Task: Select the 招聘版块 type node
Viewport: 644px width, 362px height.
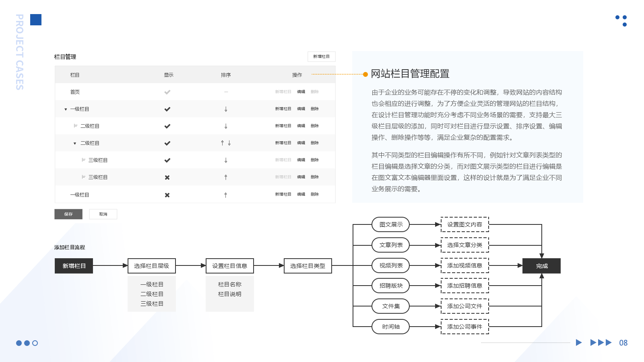Action: click(391, 286)
